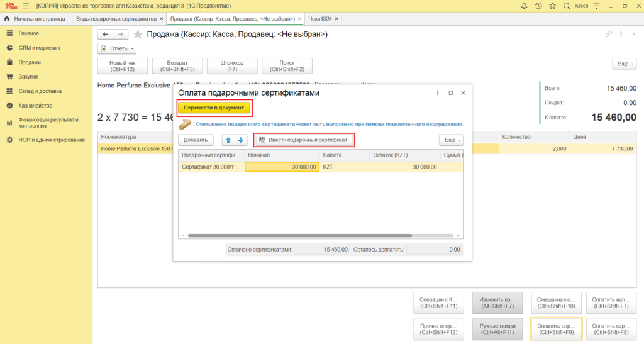Click the Осталось доплатить field
This screenshot has height=344, width=644.
pos(434,250)
